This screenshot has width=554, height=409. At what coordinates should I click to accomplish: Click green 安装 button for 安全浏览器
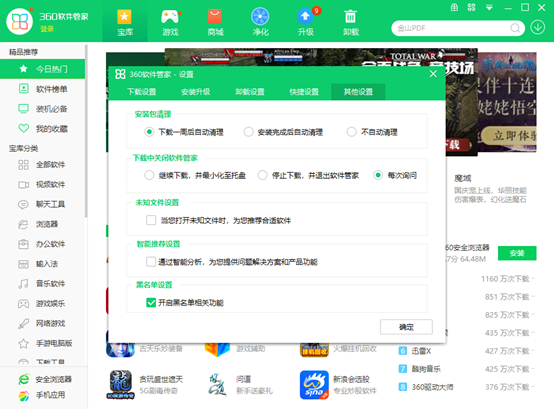[517, 253]
